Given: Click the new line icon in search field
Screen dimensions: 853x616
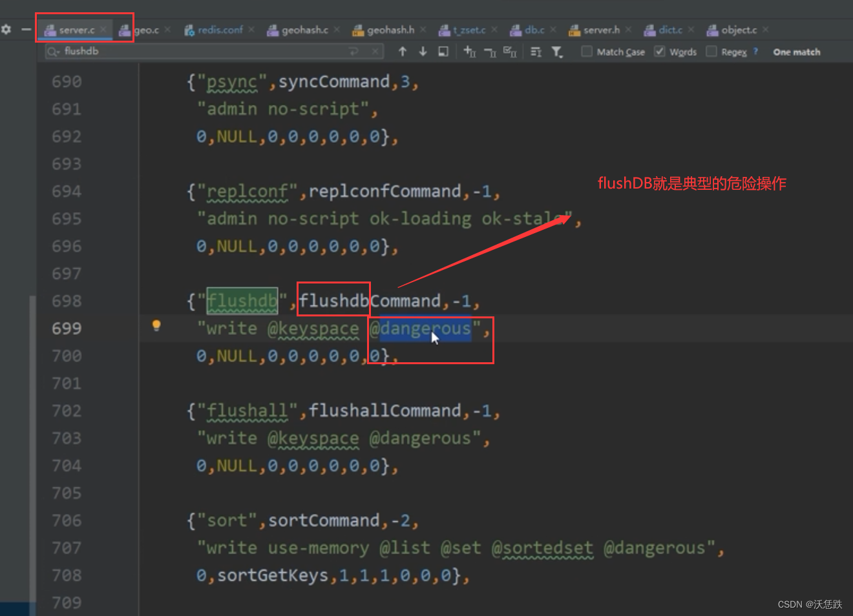Looking at the screenshot, I should tap(354, 51).
